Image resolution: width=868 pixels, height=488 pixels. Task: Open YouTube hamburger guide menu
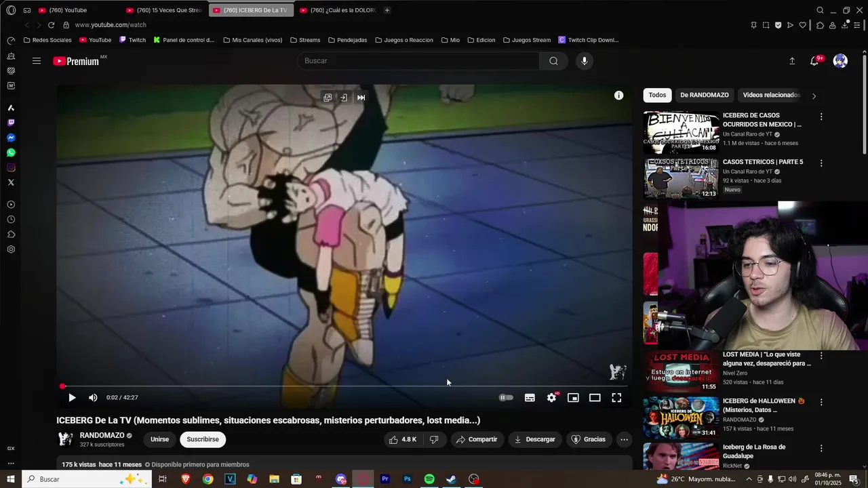(37, 61)
